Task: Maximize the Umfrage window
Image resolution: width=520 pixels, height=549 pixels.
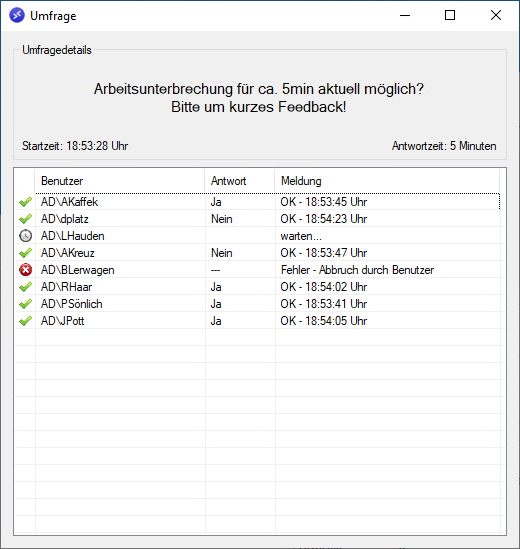Action: coord(450,15)
